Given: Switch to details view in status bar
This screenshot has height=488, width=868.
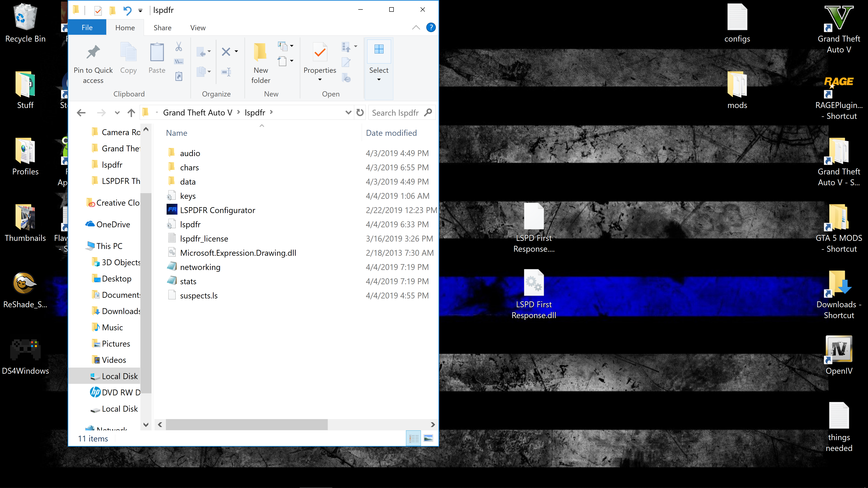Looking at the screenshot, I should (x=413, y=438).
